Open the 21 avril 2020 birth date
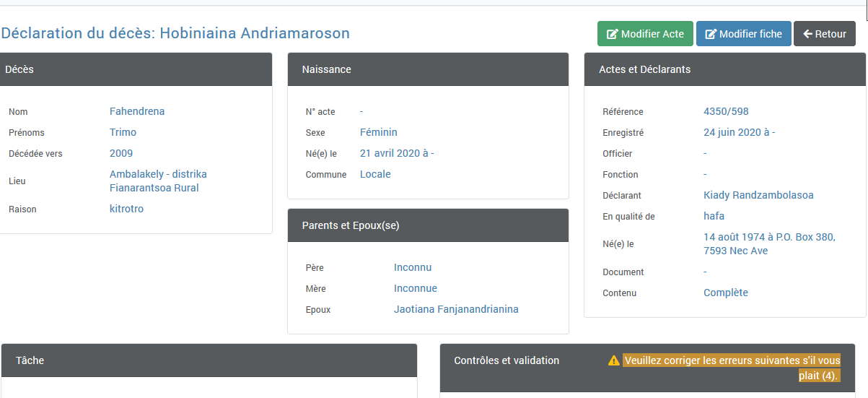The image size is (868, 398). click(397, 153)
